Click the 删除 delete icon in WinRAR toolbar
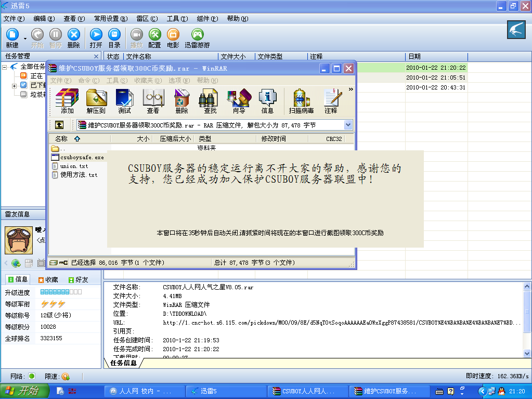Screen dimensions: 532x399 pyautogui.click(x=181, y=101)
